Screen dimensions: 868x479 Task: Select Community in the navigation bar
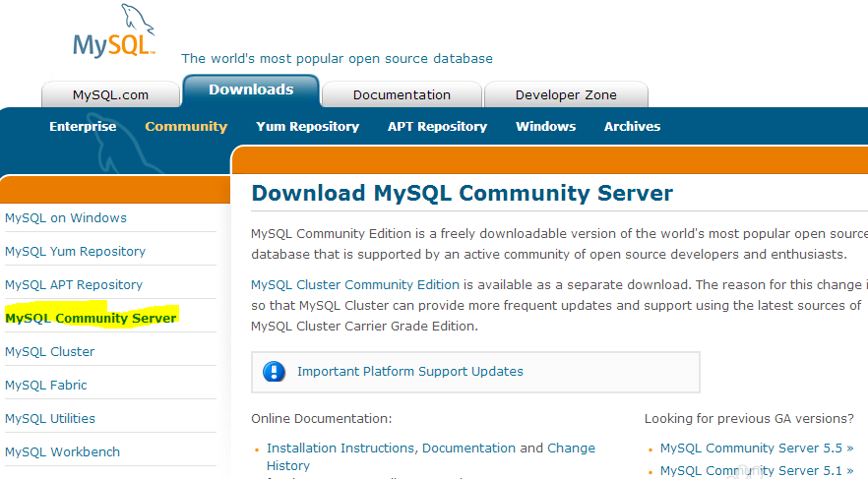[186, 127]
